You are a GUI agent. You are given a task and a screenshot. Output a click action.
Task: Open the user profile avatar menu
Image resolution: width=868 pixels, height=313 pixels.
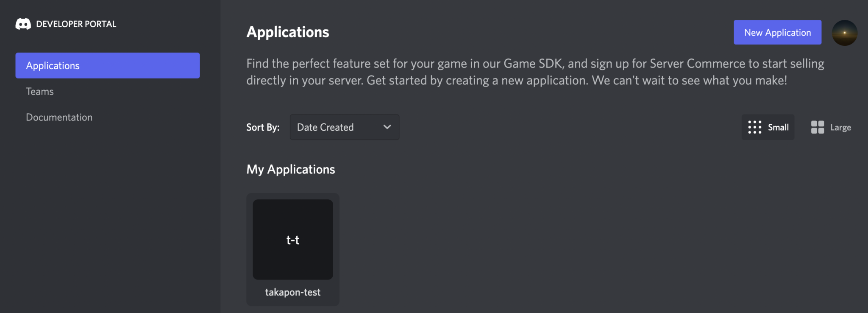point(844,33)
